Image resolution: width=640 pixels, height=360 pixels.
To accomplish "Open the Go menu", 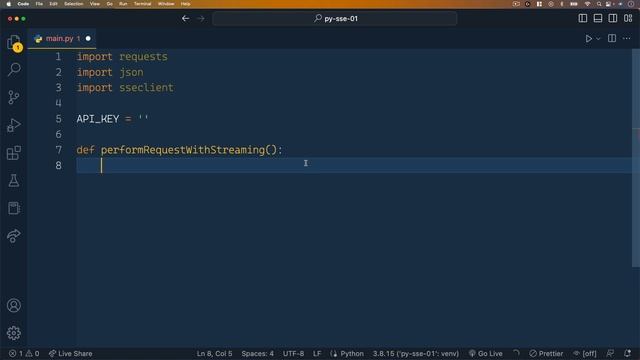I will click(x=109, y=4).
